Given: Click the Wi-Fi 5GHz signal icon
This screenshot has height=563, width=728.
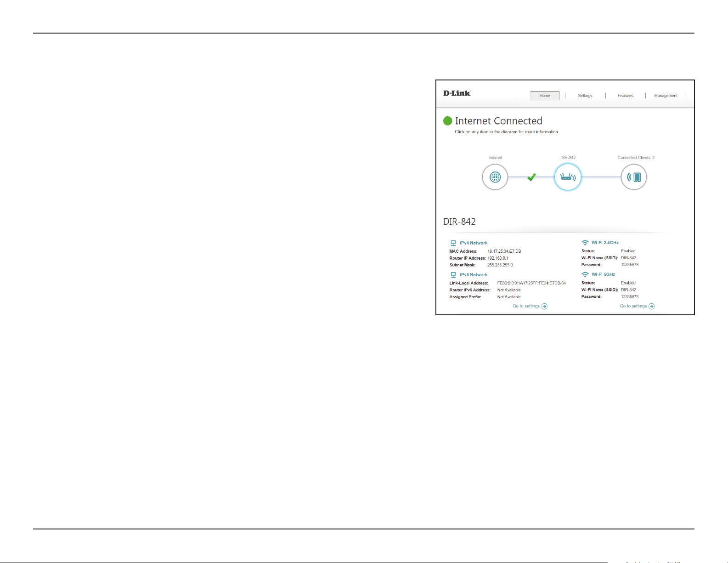Looking at the screenshot, I should (x=585, y=274).
